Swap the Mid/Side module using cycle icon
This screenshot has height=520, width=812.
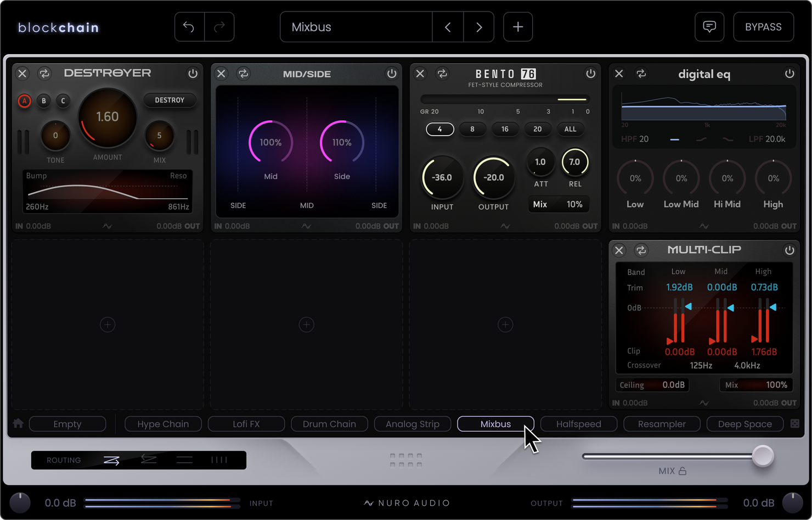244,73
